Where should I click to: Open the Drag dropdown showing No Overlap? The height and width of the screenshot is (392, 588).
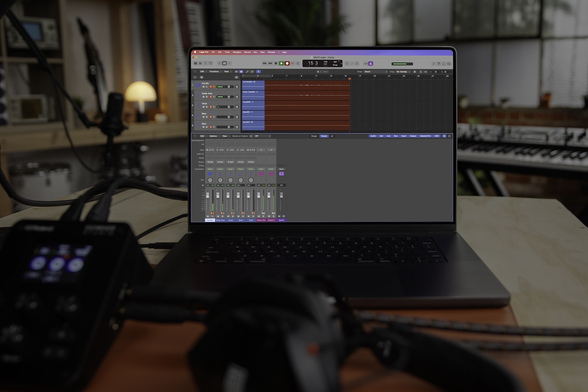pos(403,72)
